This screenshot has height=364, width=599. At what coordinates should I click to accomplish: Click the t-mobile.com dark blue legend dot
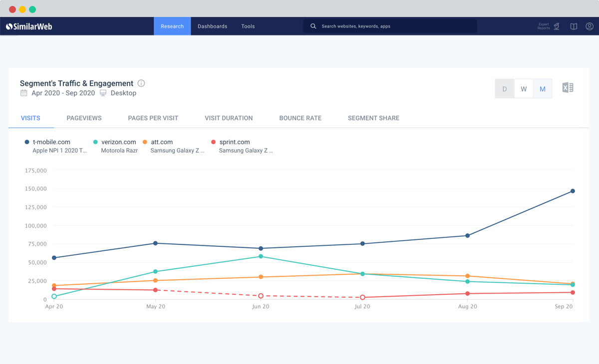click(x=27, y=142)
